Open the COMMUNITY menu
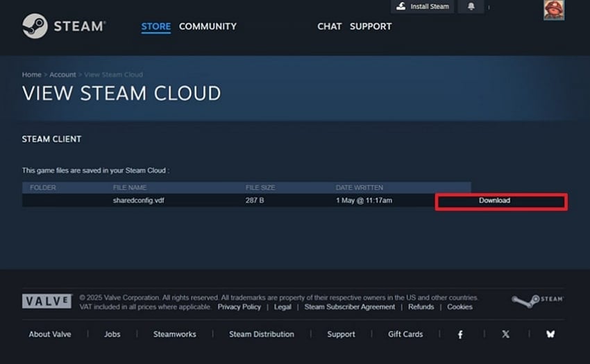 pos(208,26)
